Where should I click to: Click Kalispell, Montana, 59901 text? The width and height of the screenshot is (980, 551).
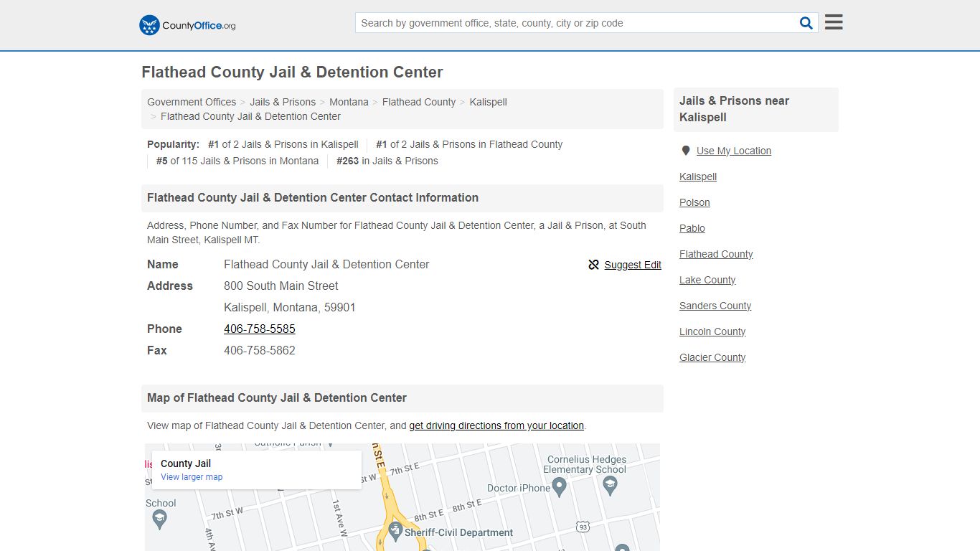(290, 307)
